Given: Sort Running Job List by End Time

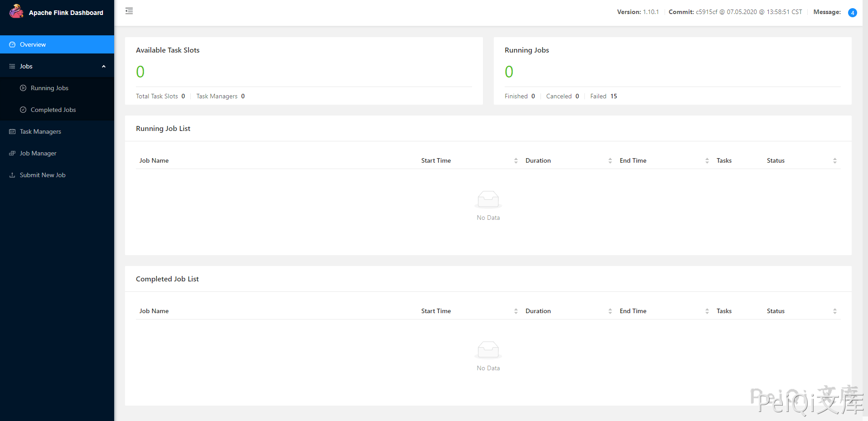Looking at the screenshot, I should tap(707, 160).
